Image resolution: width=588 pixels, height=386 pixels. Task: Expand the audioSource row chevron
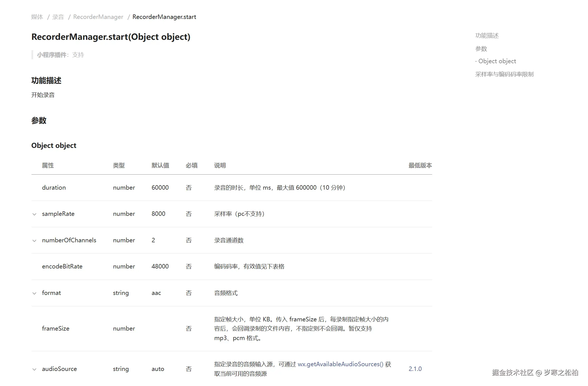point(35,369)
